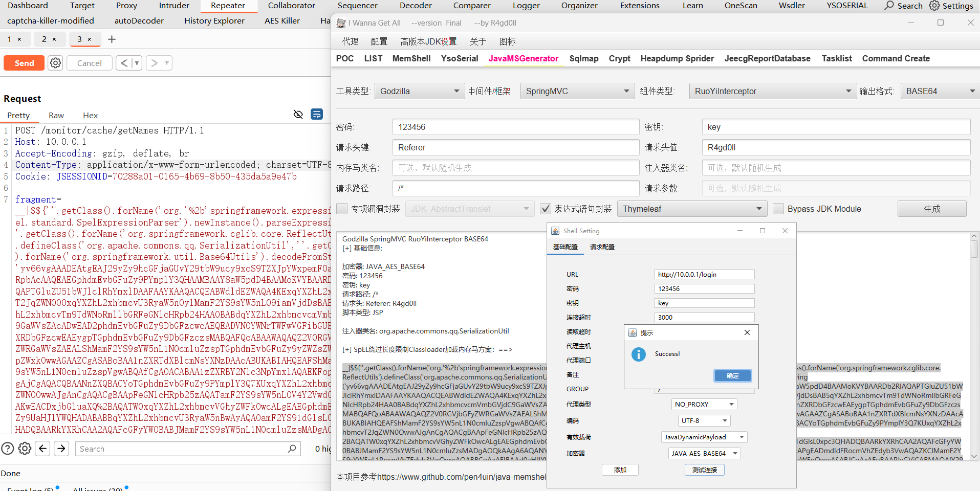Image resolution: width=980 pixels, height=491 pixels.
Task: Open the Hex request view tab
Action: point(90,116)
